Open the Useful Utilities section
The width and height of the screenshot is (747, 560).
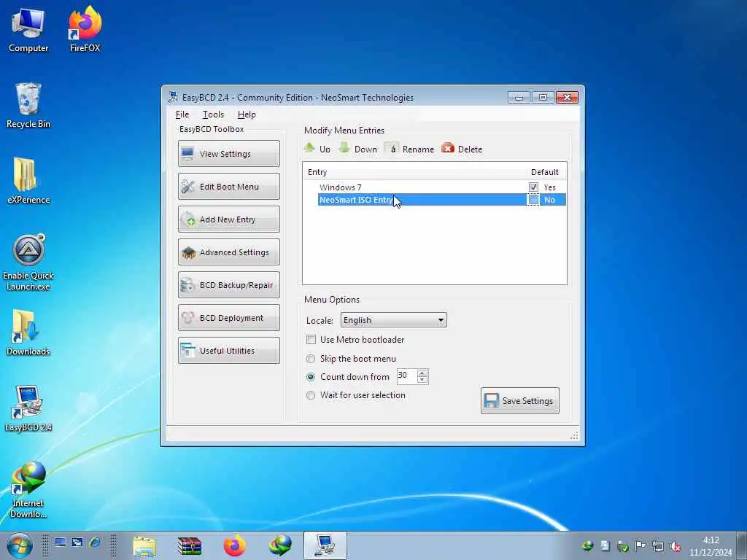pyautogui.click(x=228, y=351)
